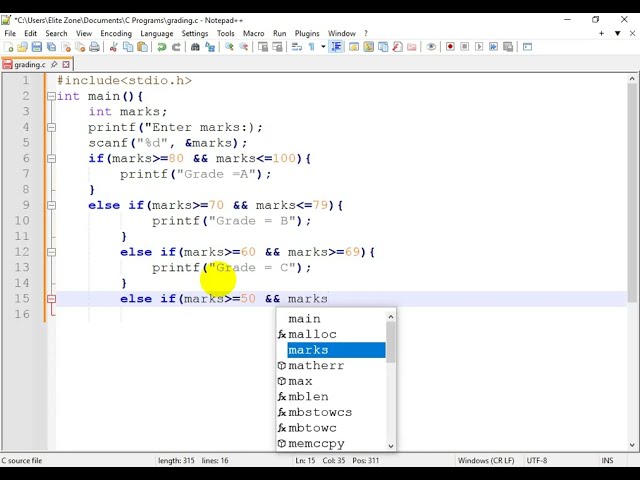Screen dimensions: 640x480
Task: Collapse the if block on line 6
Action: [51, 159]
